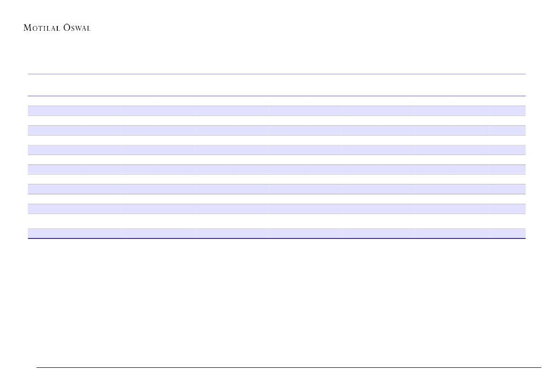Click fifth column cell in fourth shaded row
This screenshot has height=392, width=554.
coord(378,169)
